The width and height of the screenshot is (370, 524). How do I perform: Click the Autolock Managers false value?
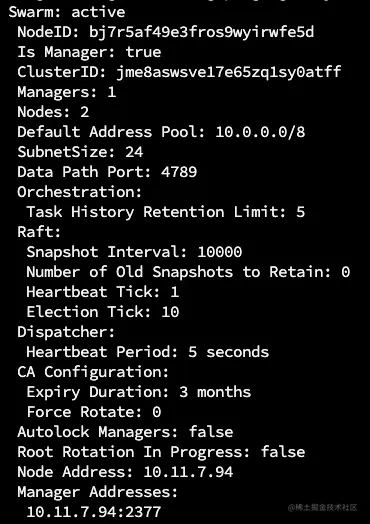211,432
